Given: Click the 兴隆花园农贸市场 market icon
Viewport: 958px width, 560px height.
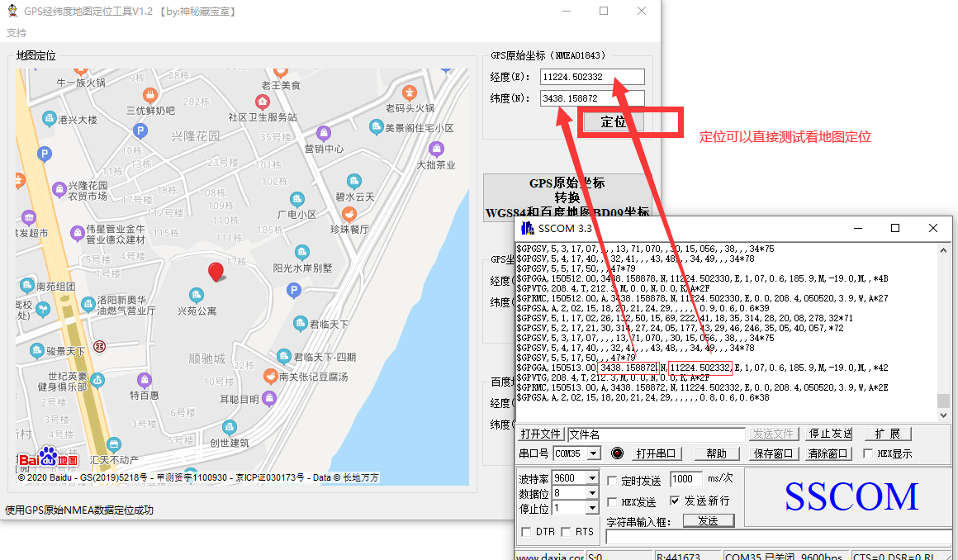Looking at the screenshot, I should 59,189.
